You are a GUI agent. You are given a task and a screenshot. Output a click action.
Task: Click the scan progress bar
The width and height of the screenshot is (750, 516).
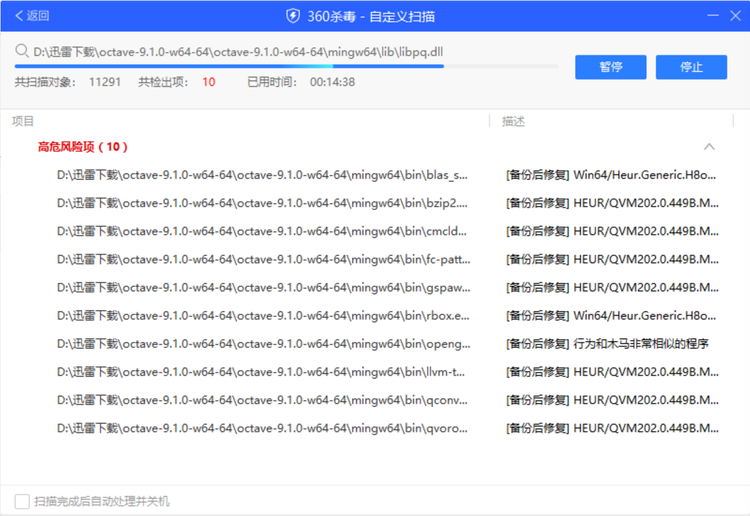(286, 66)
